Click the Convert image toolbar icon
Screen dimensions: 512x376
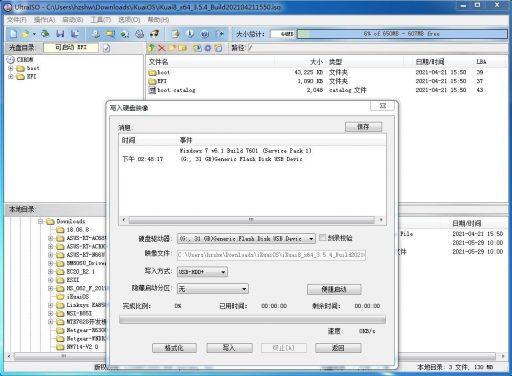(110, 34)
